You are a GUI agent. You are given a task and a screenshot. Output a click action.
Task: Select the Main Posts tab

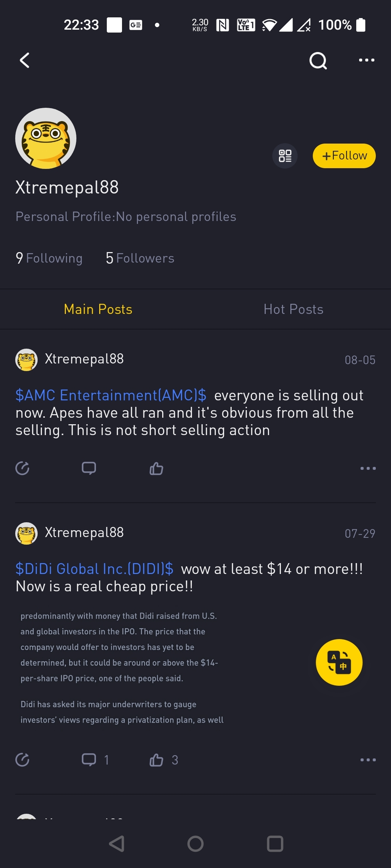98,309
